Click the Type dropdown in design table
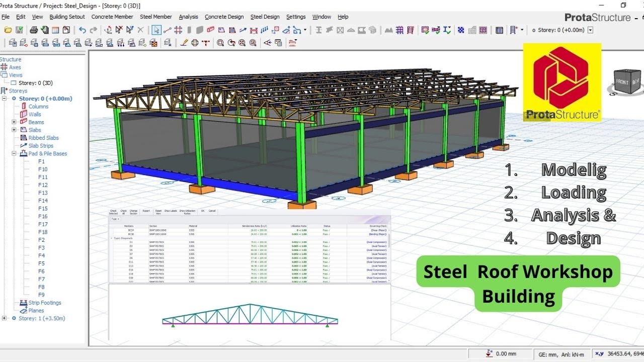The height and width of the screenshot is (362, 644). click(115, 219)
